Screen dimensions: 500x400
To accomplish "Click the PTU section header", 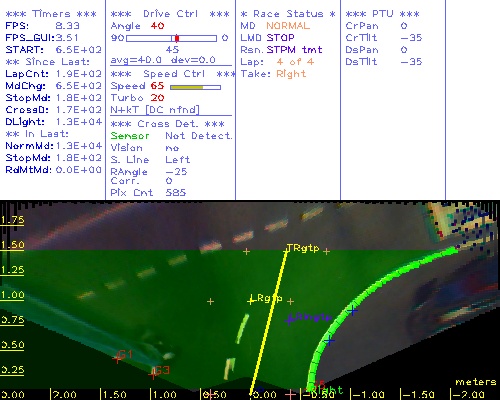I will click(382, 14).
